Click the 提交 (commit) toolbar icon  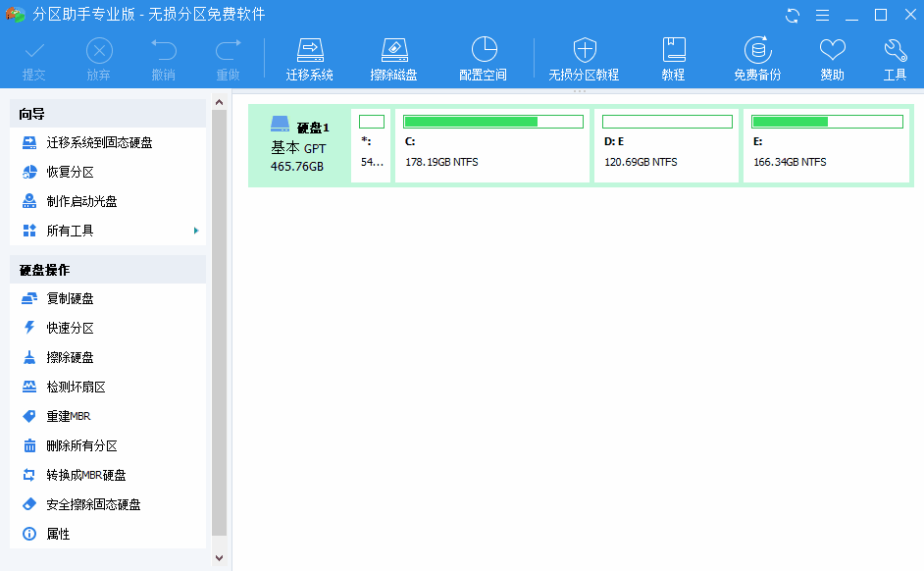[34, 59]
